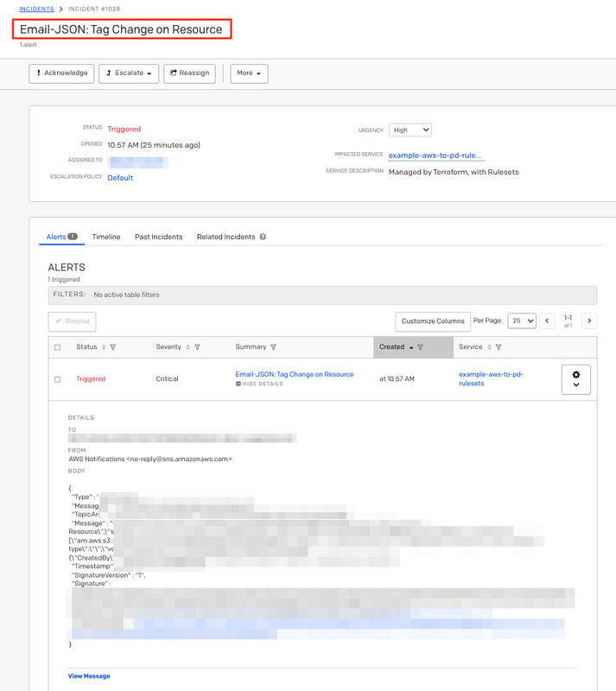Open the More actions dropdown
The height and width of the screenshot is (691, 616).
tap(249, 73)
